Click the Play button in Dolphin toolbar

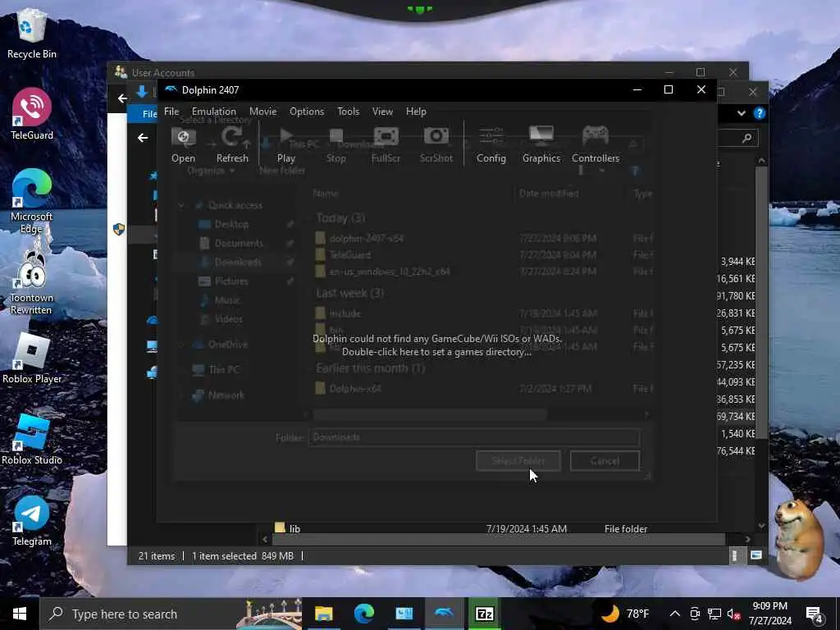(x=286, y=144)
